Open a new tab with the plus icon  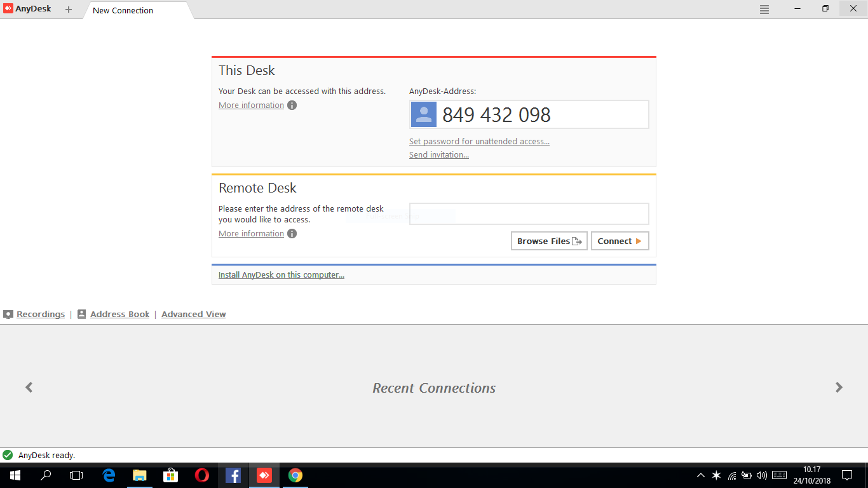click(69, 10)
